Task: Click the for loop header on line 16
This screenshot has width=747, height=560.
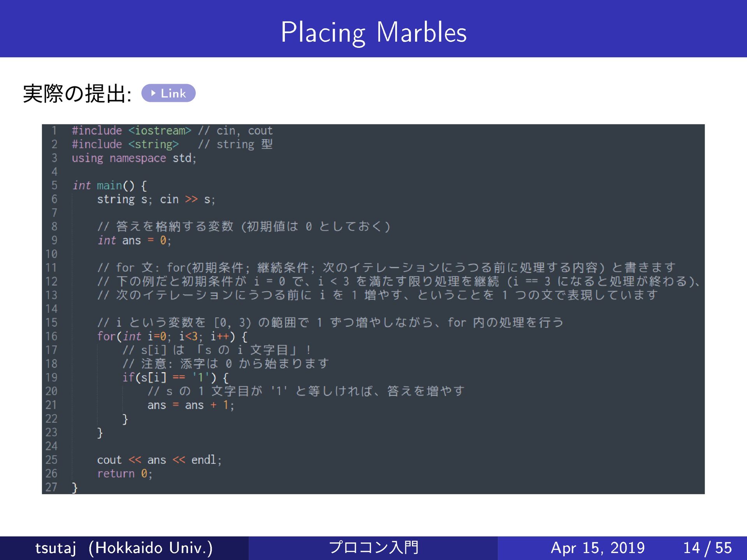Action: coord(172,336)
